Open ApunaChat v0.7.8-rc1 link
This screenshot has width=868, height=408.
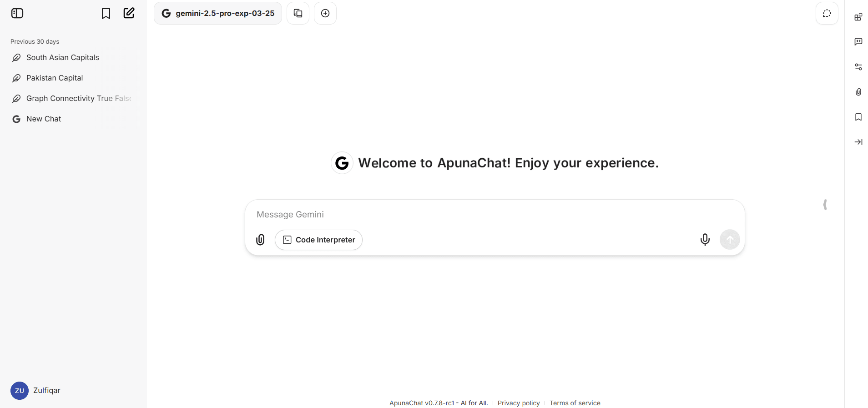pos(422,403)
